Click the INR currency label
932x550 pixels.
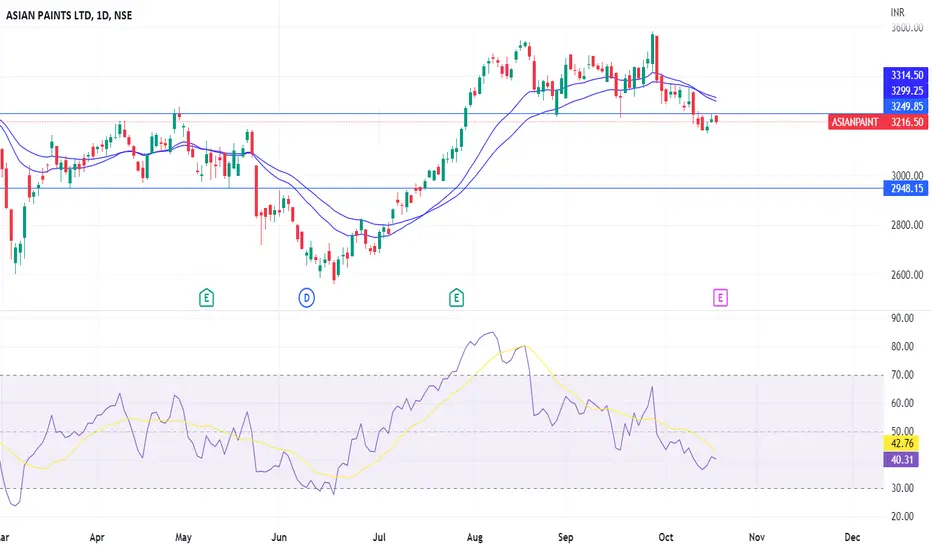click(x=898, y=12)
